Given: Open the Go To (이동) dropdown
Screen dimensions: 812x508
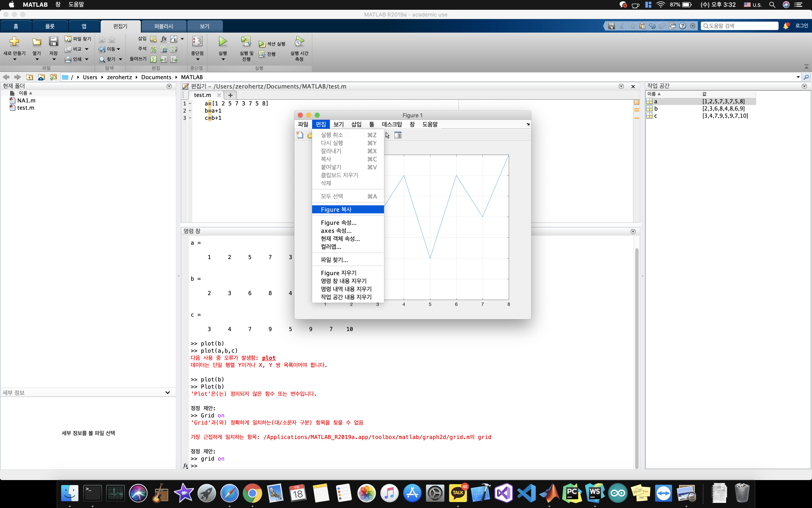Looking at the screenshot, I should (109, 49).
